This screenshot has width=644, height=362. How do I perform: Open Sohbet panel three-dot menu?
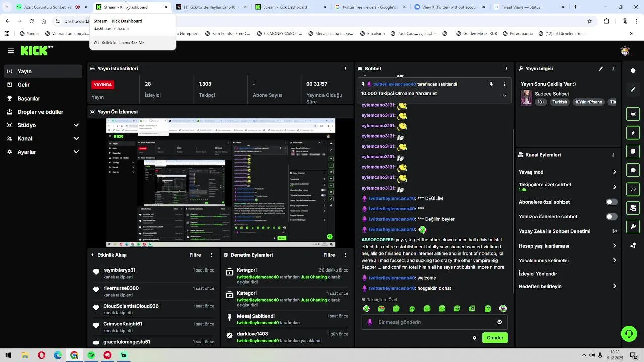click(506, 69)
